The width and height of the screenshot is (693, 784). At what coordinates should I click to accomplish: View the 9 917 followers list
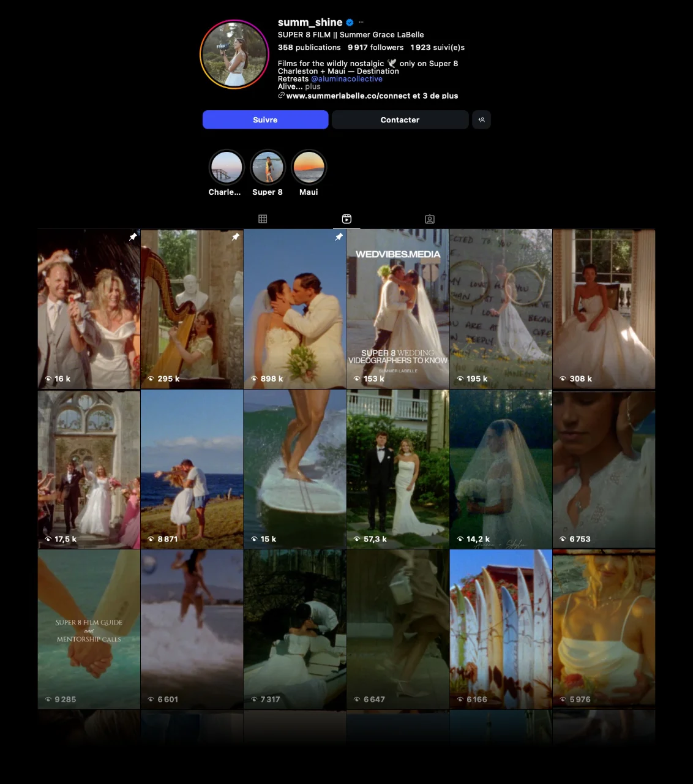375,48
